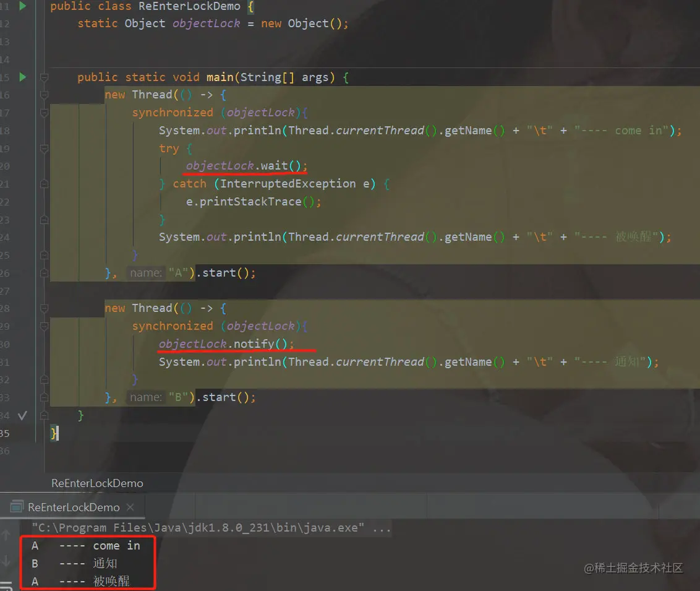Click main(String[] args) method signature
700x591 pixels.
[x=270, y=77]
